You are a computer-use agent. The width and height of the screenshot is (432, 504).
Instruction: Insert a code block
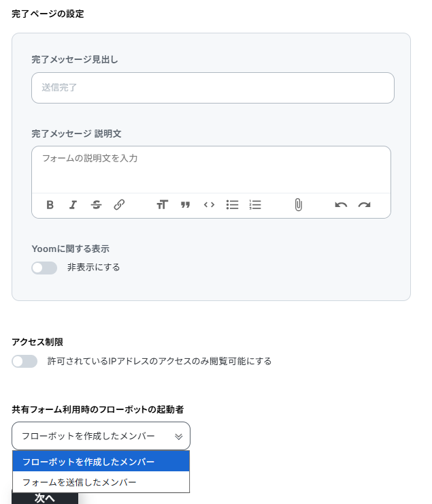pyautogui.click(x=209, y=205)
